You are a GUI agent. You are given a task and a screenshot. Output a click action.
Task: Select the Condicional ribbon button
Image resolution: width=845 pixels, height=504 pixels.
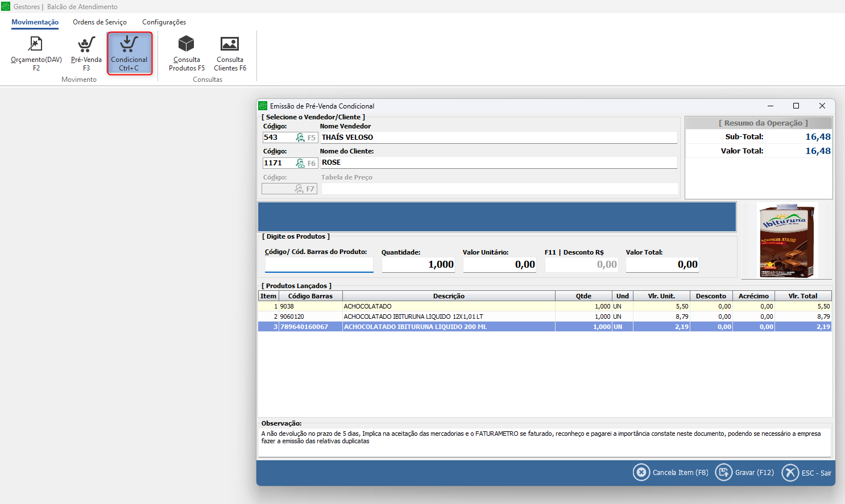click(129, 53)
